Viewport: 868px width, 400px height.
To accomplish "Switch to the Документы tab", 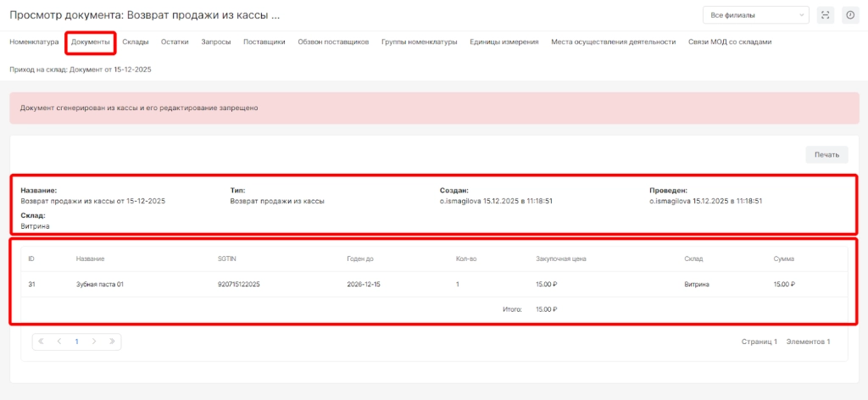I will 90,42.
